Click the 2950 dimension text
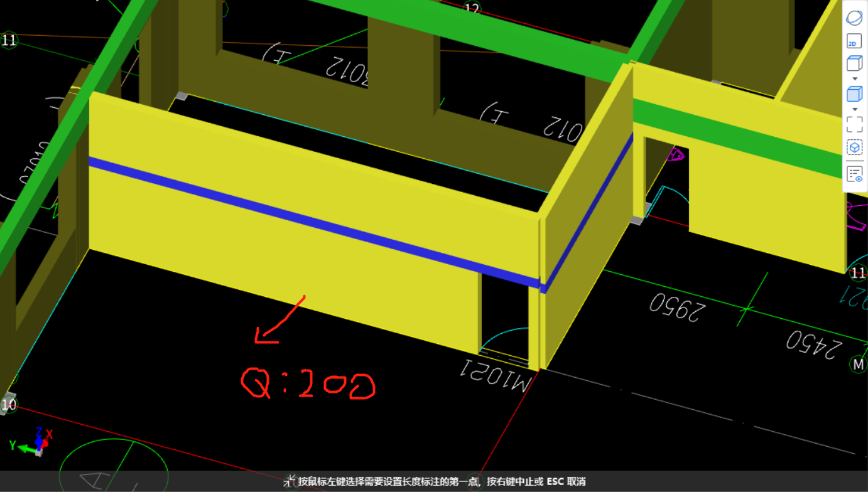The height and width of the screenshot is (492, 868). [x=678, y=306]
